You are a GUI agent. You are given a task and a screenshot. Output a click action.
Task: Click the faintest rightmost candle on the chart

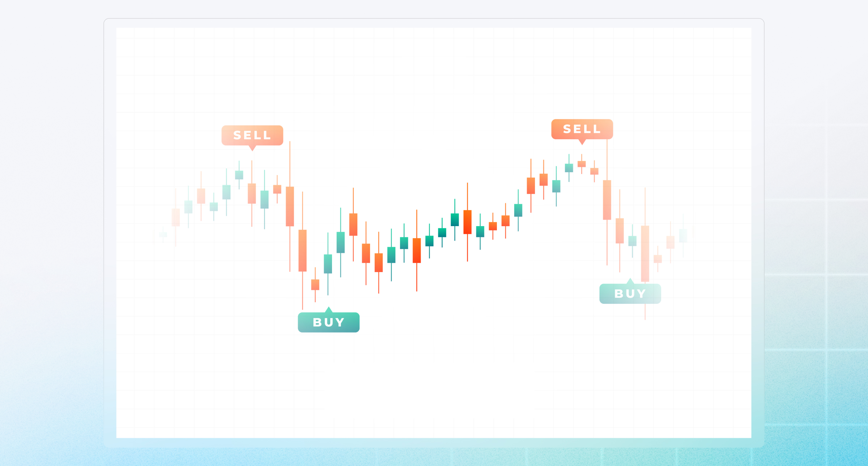pos(683,236)
